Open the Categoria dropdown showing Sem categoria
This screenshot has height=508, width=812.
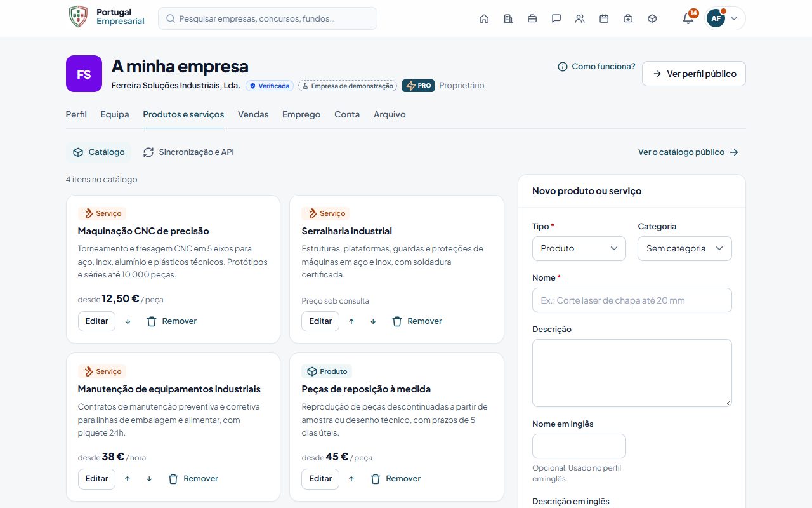[x=684, y=248]
